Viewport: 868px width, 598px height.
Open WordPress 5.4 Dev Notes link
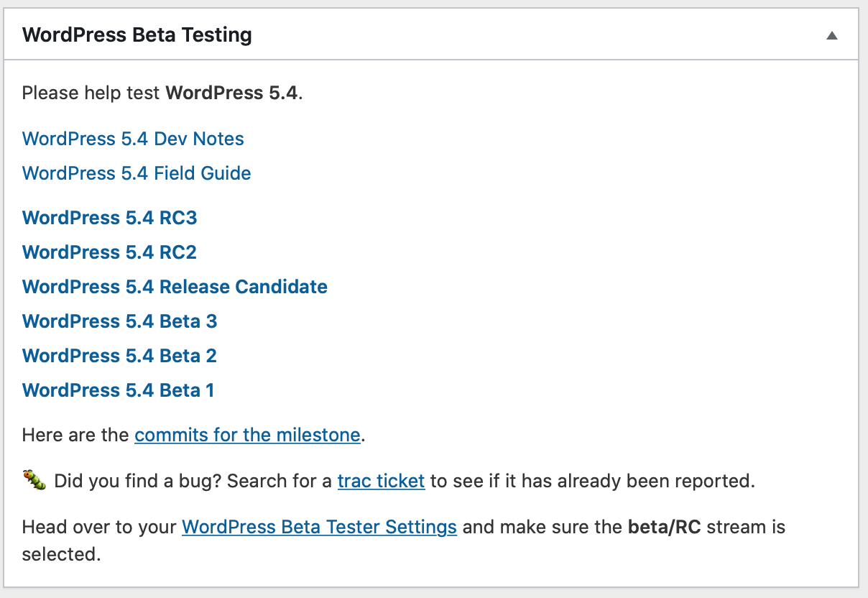point(133,139)
